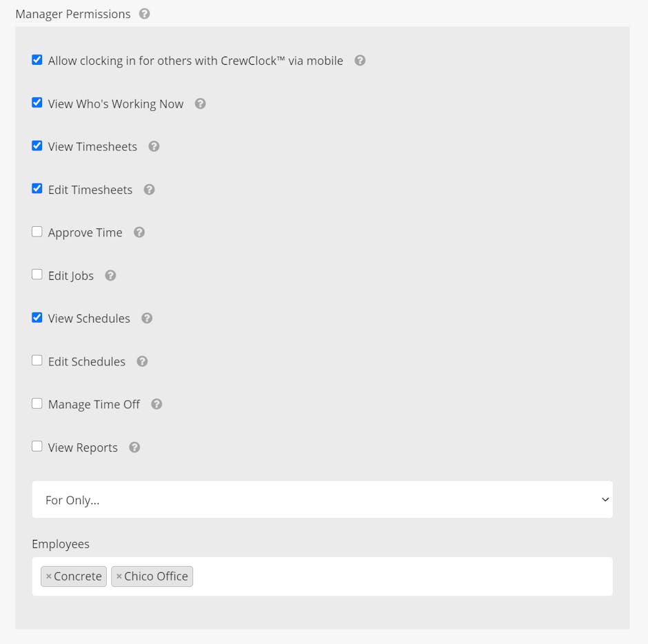Click help icon beside Edit Jobs
The width and height of the screenshot is (648, 644).
point(110,276)
